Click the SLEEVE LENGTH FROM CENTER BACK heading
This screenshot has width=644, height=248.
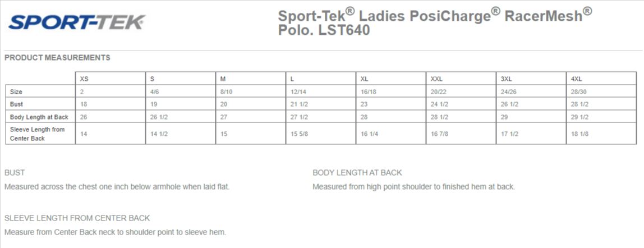click(77, 218)
